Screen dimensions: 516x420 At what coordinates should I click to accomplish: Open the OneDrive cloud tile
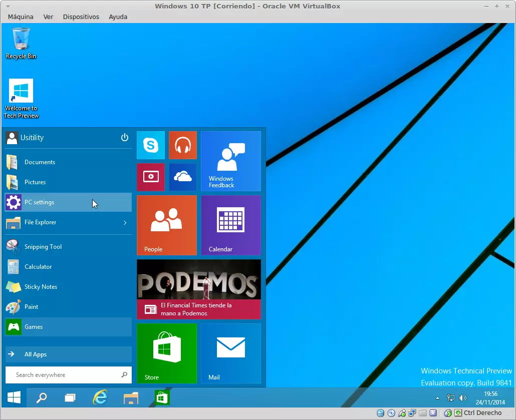tap(182, 177)
